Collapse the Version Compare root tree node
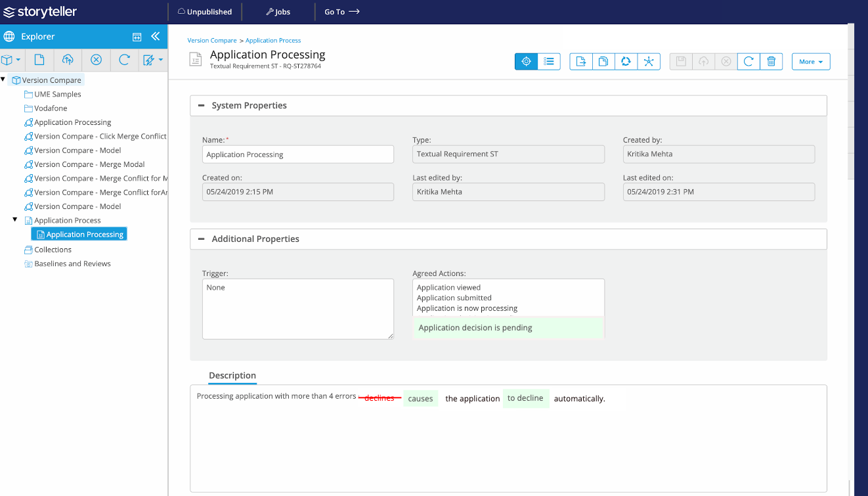Viewport: 868px width, 496px height. tap(3, 79)
